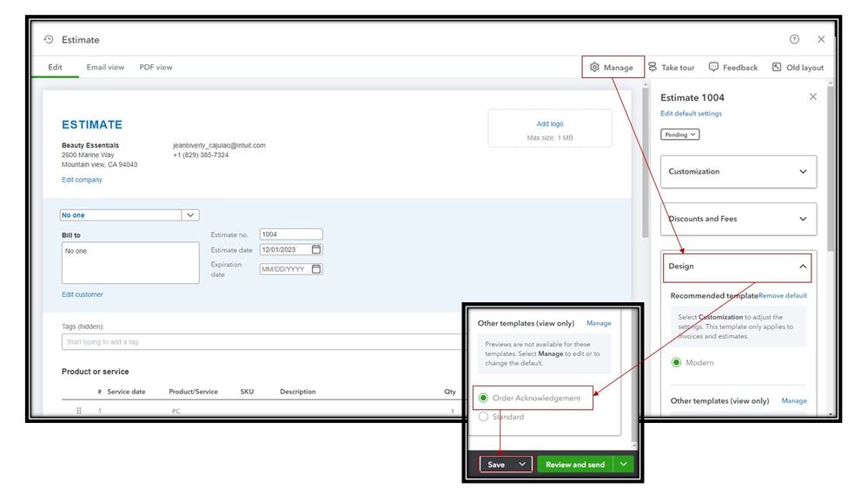Click the SKU column header
Viewport: 868px width, 488px height.
pyautogui.click(x=247, y=391)
